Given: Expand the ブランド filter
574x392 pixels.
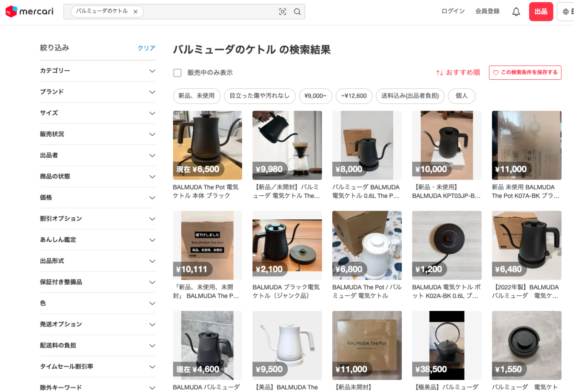Looking at the screenshot, I should coord(98,92).
